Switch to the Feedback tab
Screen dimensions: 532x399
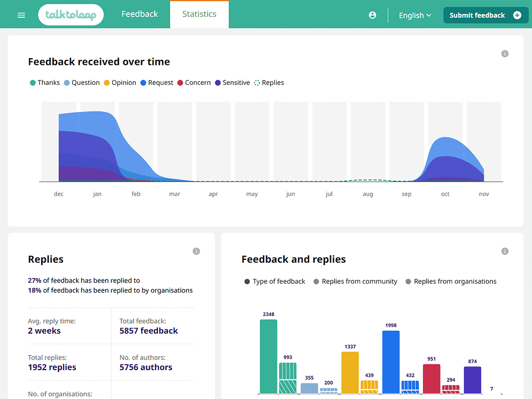(x=140, y=14)
